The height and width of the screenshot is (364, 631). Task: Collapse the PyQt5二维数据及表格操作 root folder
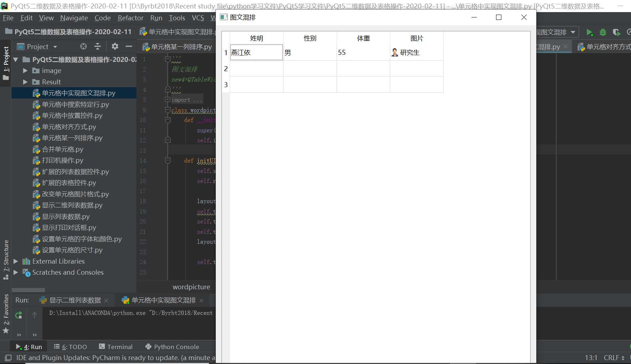pos(16,59)
